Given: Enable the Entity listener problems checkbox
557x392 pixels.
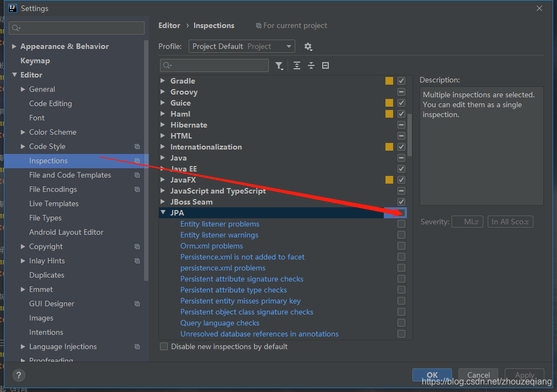Looking at the screenshot, I should pos(401,224).
